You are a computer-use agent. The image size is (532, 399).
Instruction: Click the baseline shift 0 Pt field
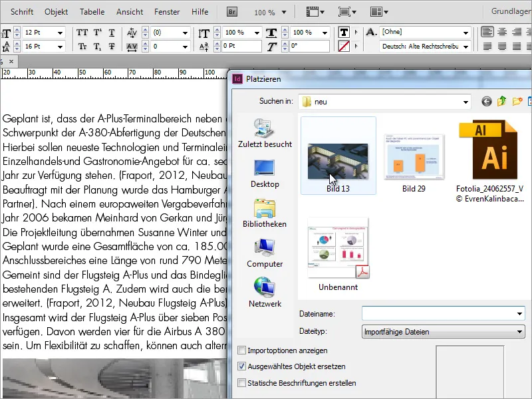tap(241, 46)
